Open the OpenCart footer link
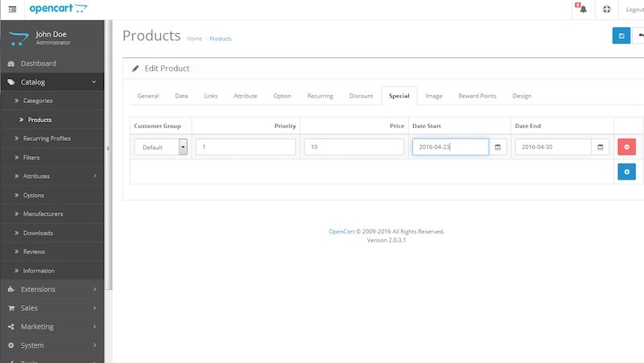644x363 pixels. (x=341, y=232)
